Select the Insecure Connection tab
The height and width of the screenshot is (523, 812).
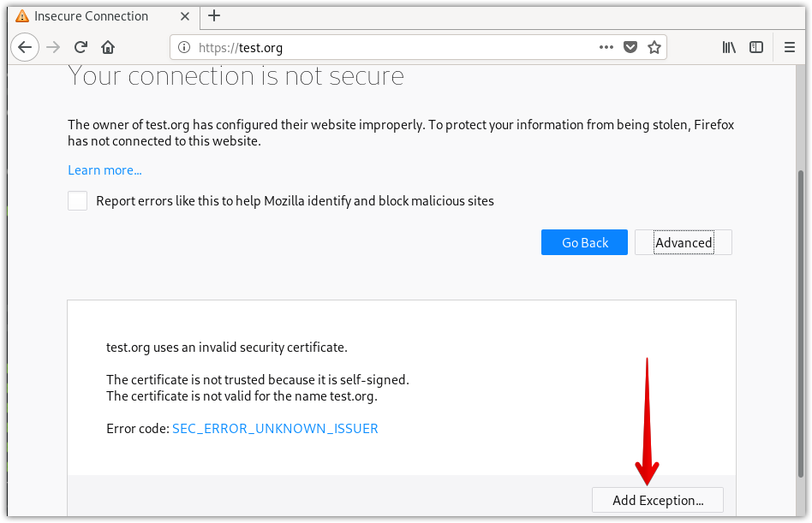pyautogui.click(x=103, y=16)
